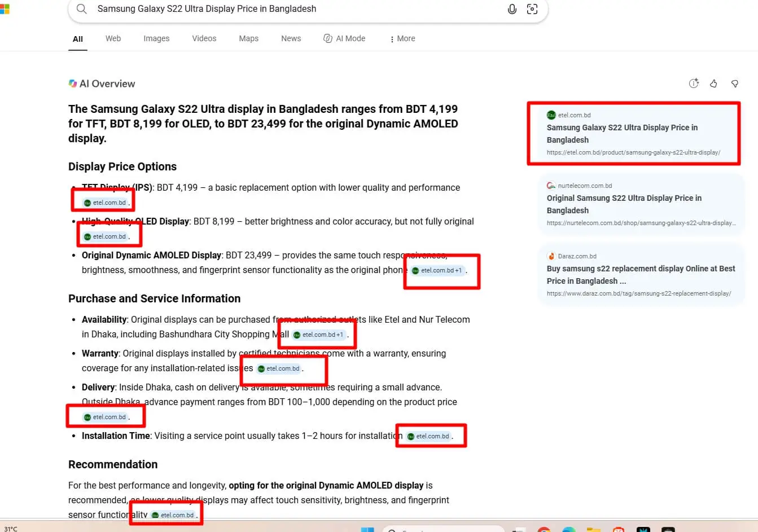Switch to the Web tab
This screenshot has height=532, width=758.
point(113,38)
